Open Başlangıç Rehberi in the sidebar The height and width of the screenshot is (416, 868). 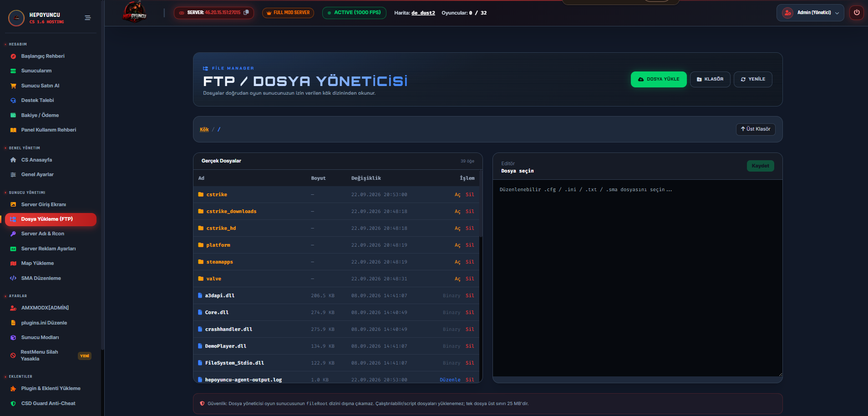43,56
